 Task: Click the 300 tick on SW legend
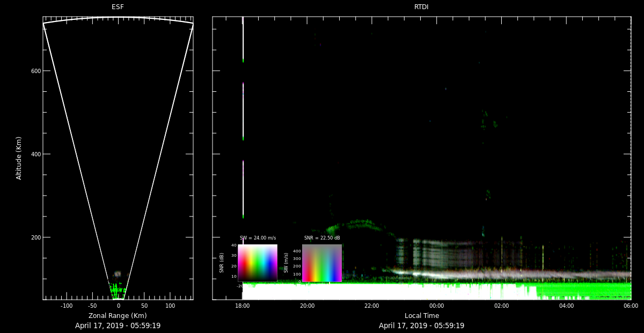(x=297, y=258)
